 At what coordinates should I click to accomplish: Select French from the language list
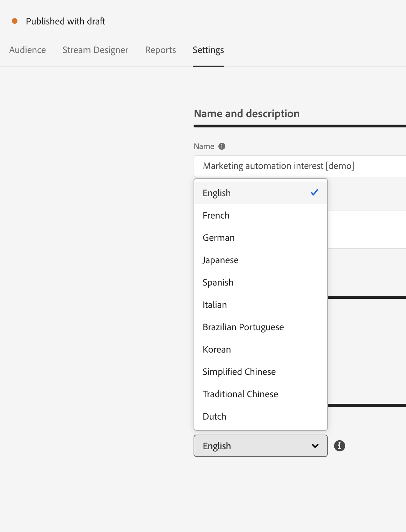tap(216, 215)
